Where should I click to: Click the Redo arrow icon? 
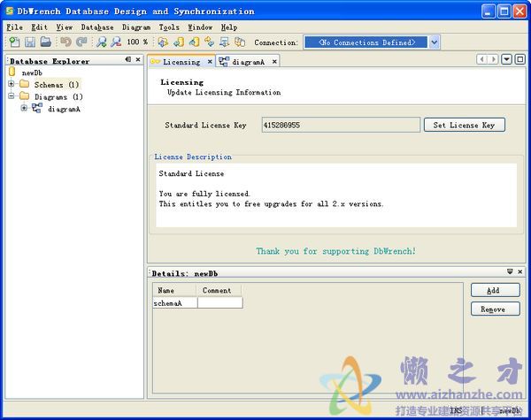click(81, 42)
